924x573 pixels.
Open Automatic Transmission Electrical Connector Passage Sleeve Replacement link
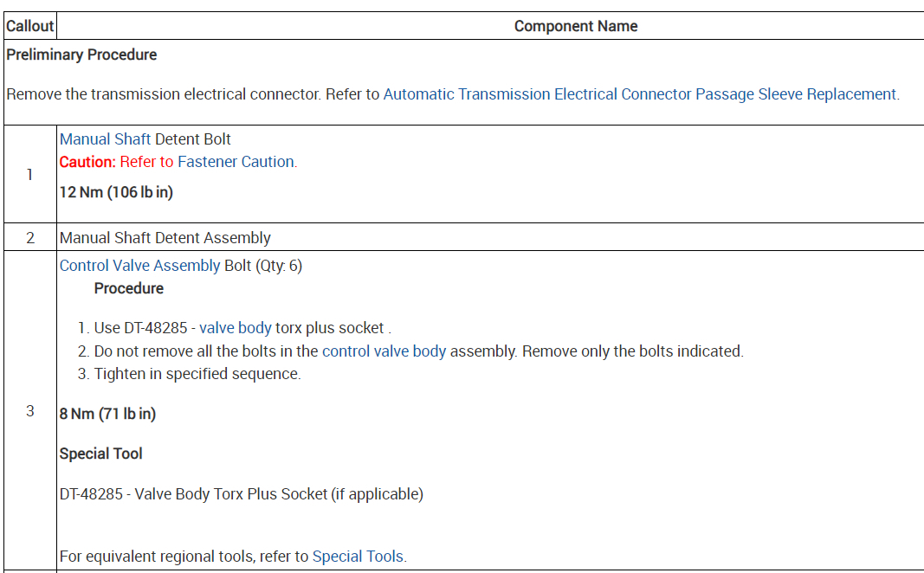(640, 94)
